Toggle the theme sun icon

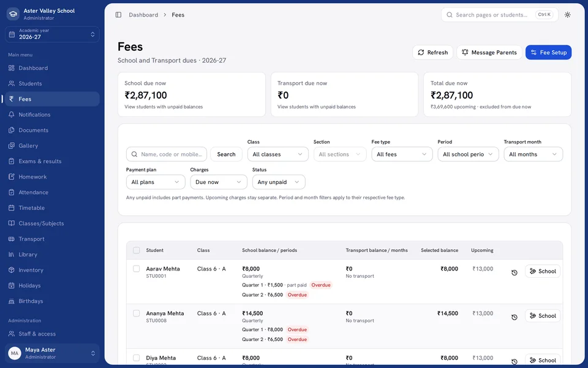click(x=567, y=15)
